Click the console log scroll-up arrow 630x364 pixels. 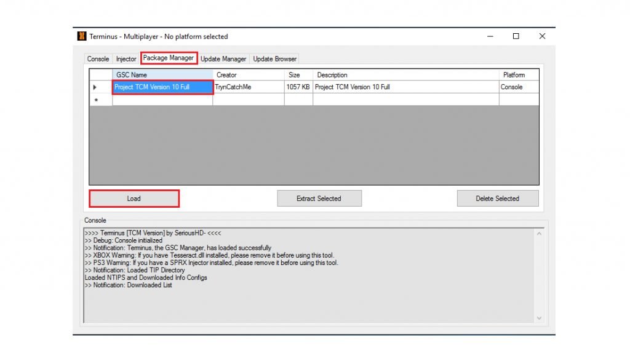pyautogui.click(x=539, y=234)
